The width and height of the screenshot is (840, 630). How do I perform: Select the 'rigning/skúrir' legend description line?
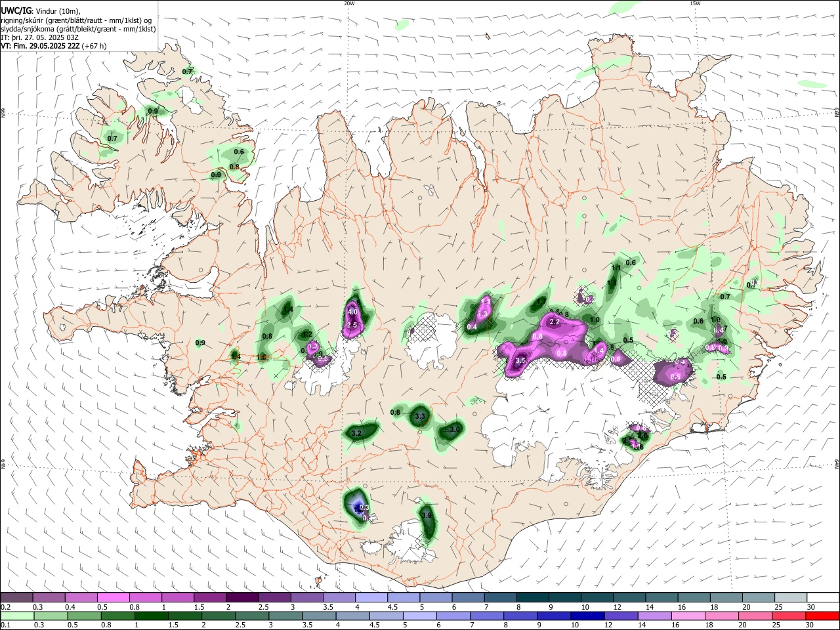76,20
